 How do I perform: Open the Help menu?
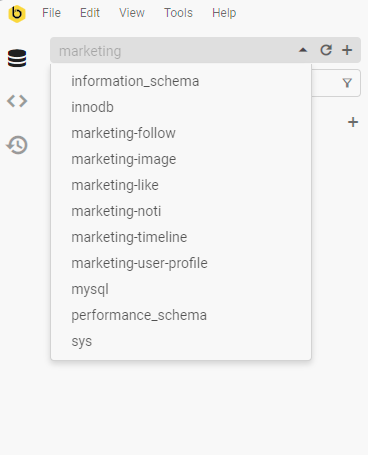[x=224, y=13]
